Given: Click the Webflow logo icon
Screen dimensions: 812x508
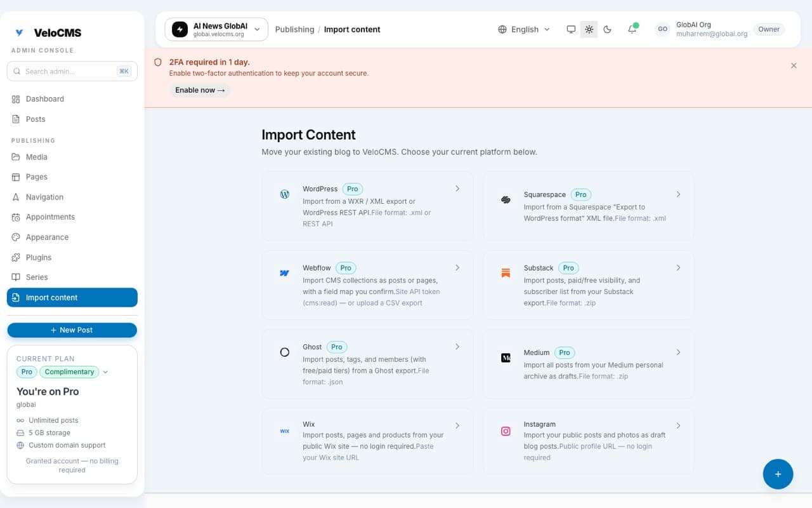Looking at the screenshot, I should tap(285, 273).
